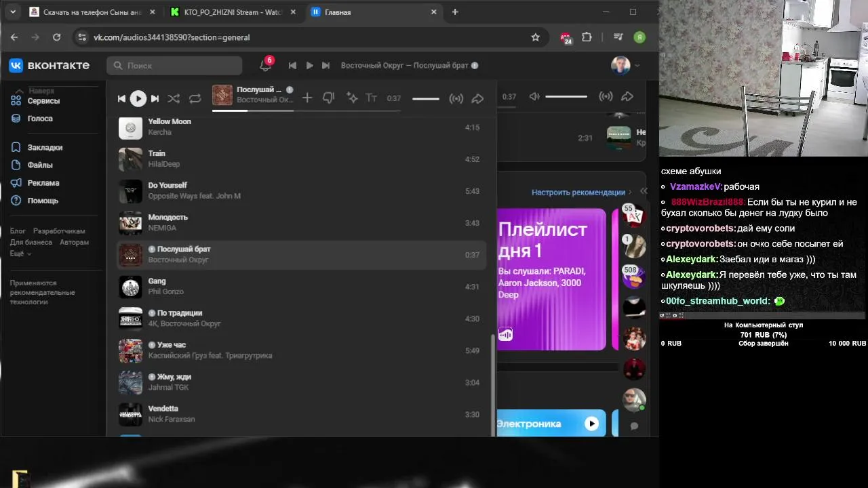Play the track Train by HilalDeep
Screen dimensions: 868x488
302,159
